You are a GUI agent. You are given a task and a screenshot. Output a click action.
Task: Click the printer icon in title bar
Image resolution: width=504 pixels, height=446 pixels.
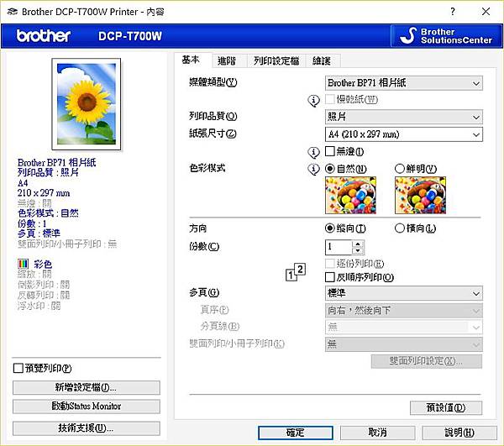tap(13, 12)
